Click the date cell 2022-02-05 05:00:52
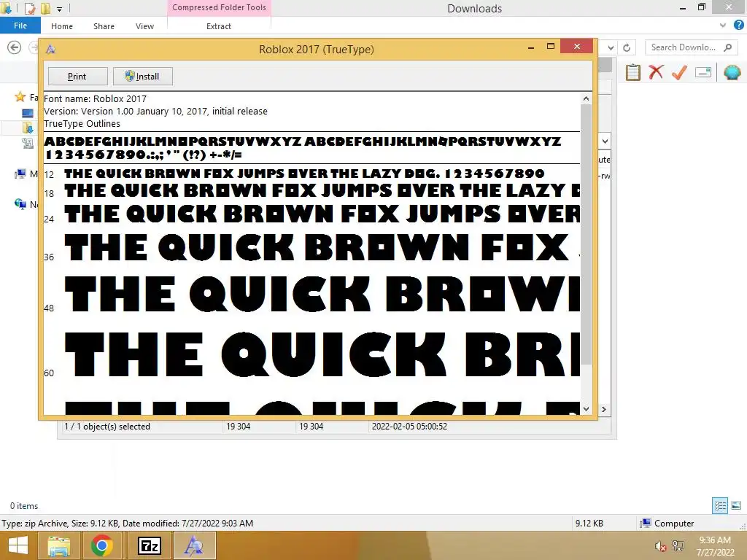 409,426
